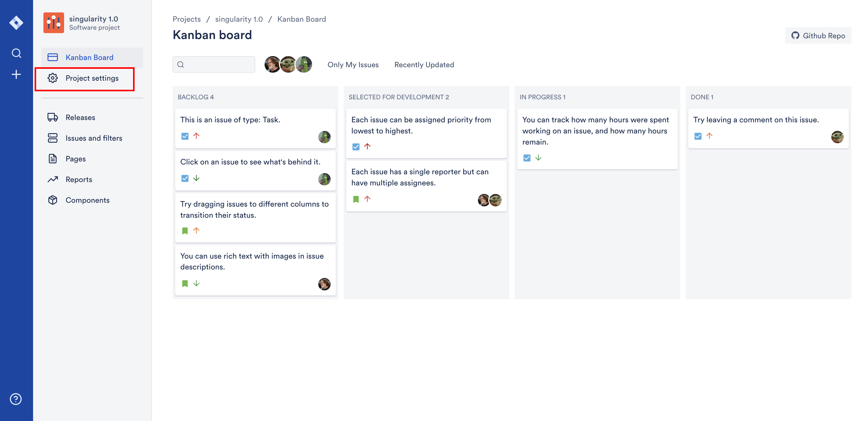Image resolution: width=868 pixels, height=421 pixels.
Task: Click the Jira diamond logo icon
Action: (16, 23)
